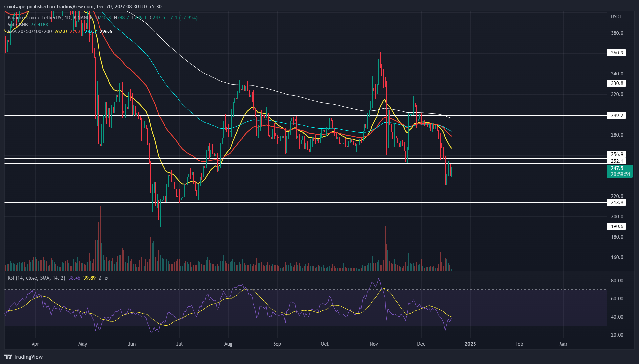Click the Vol BNB indicator label

(x=17, y=25)
